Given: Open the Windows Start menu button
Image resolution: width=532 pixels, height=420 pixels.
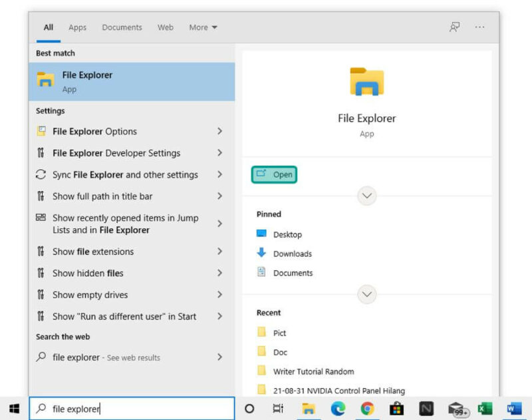Looking at the screenshot, I should (14, 409).
